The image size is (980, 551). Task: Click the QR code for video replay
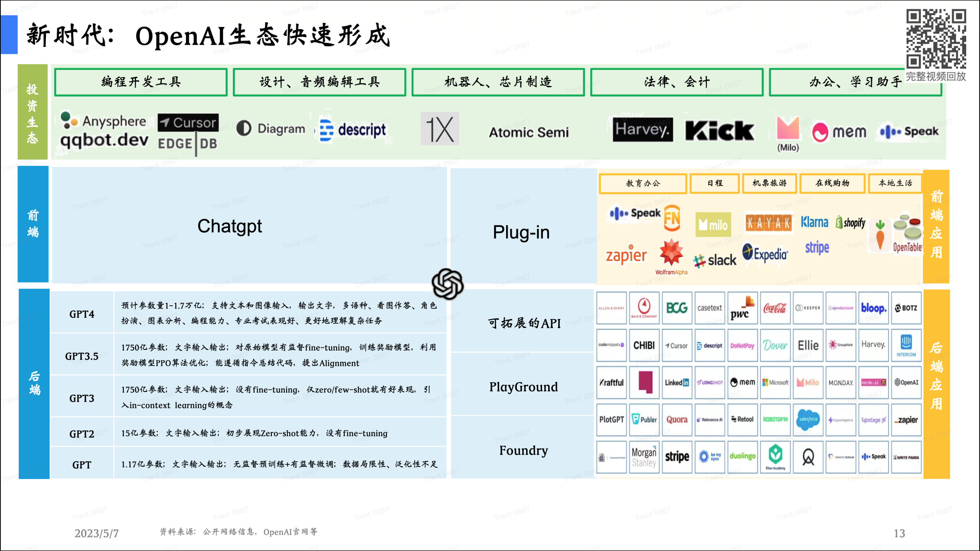pos(936,39)
